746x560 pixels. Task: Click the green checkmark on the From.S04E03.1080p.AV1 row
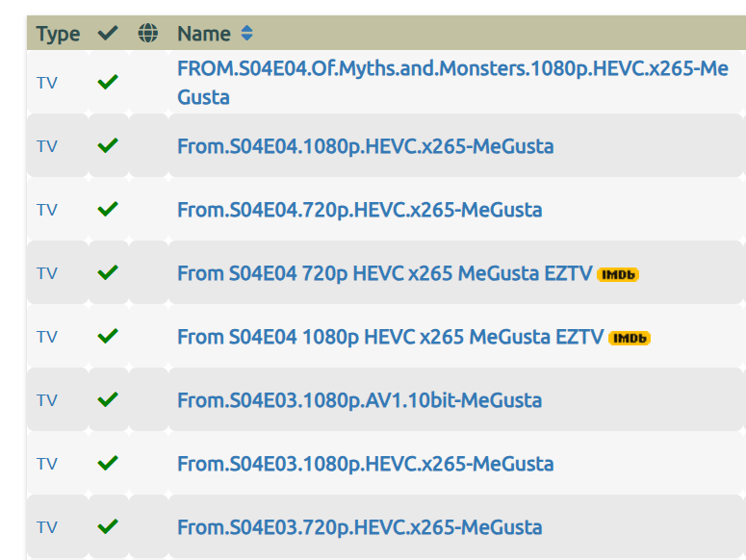coord(108,399)
